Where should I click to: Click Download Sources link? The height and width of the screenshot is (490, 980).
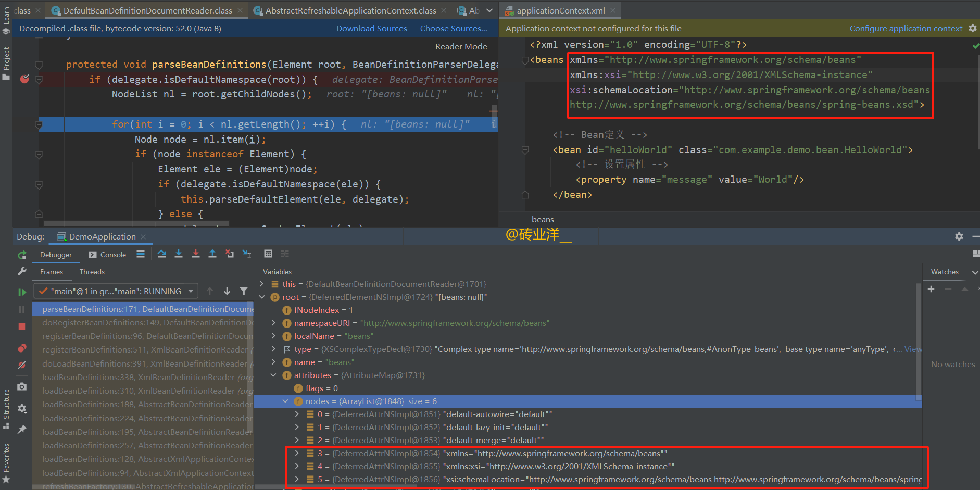pyautogui.click(x=372, y=29)
